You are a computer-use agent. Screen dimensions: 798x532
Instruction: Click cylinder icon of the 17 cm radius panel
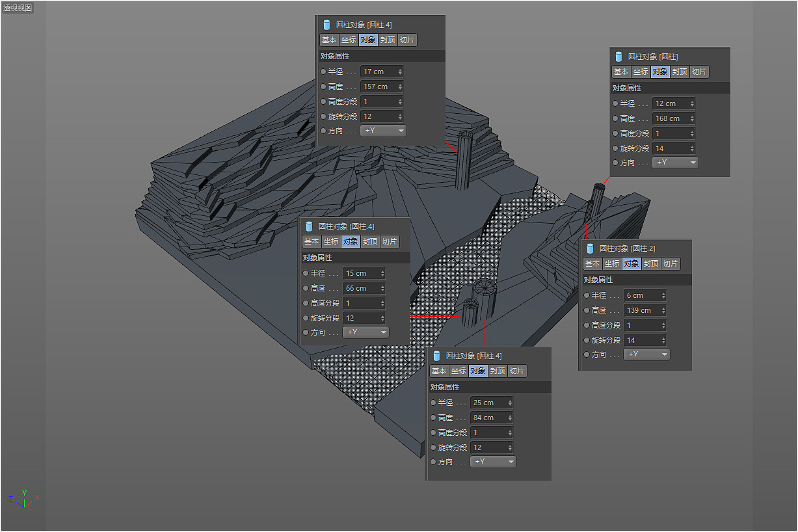pyautogui.click(x=326, y=25)
